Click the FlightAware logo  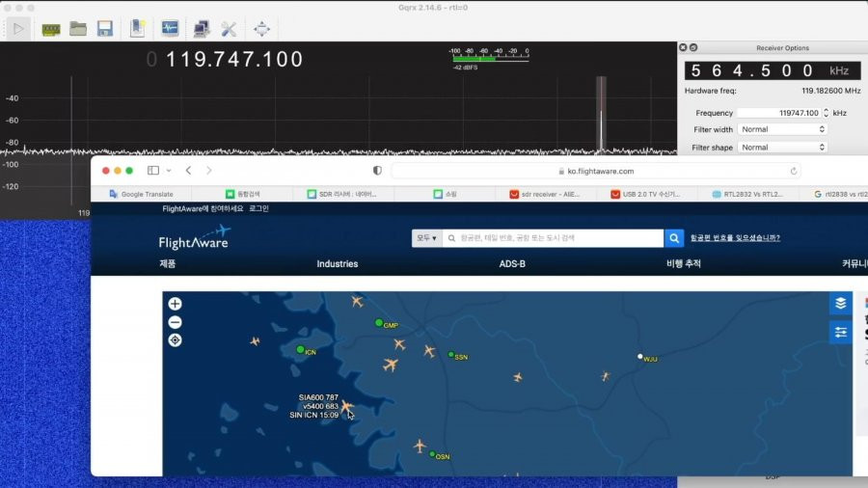point(194,237)
